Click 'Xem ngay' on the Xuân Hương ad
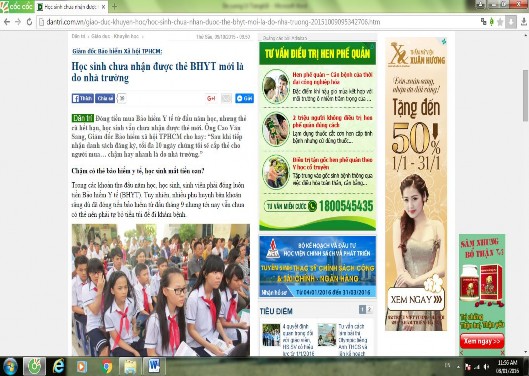The image size is (529, 376). coord(416,299)
